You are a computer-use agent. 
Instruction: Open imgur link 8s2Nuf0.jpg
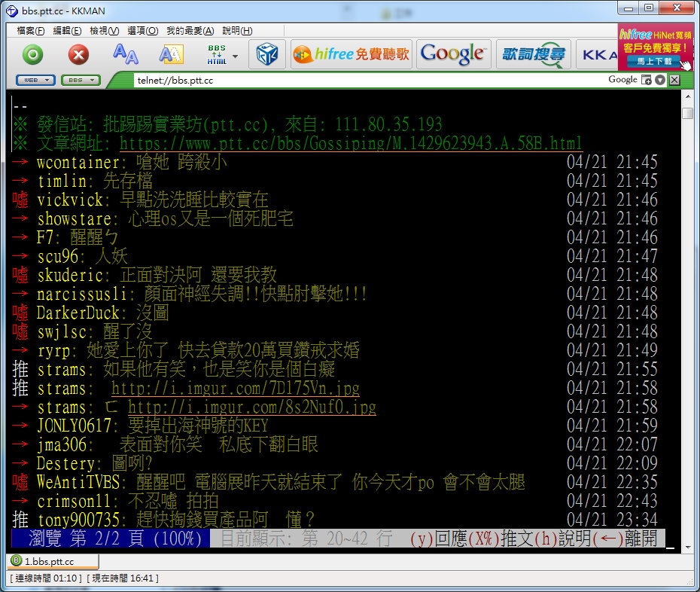pyautogui.click(x=252, y=407)
